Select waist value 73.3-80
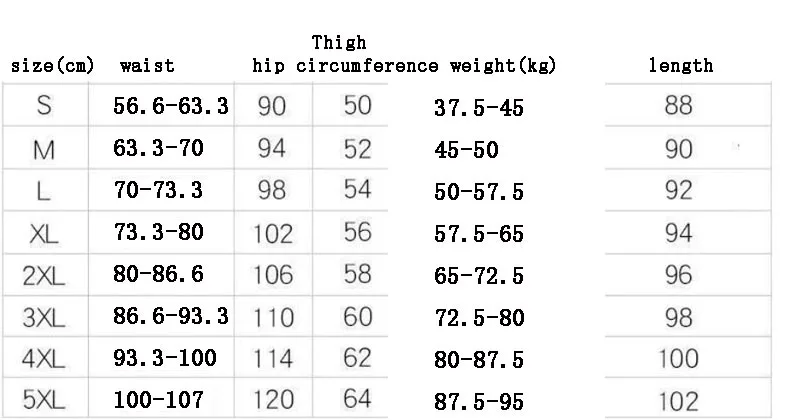This screenshot has height=420, width=800. (161, 234)
